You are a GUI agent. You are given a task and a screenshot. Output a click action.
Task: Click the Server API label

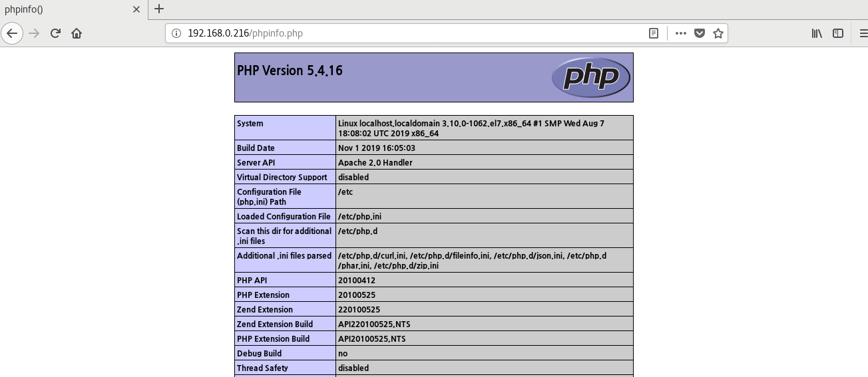256,163
